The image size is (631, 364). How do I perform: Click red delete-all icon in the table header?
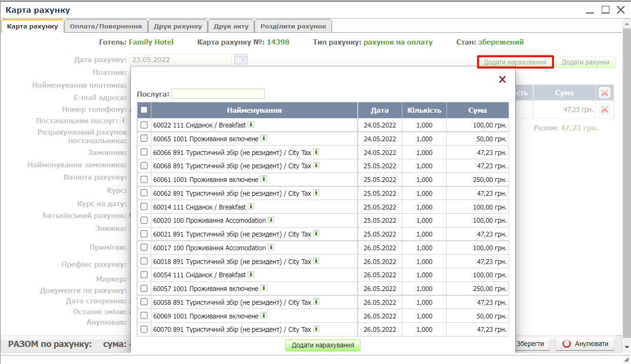tap(604, 93)
